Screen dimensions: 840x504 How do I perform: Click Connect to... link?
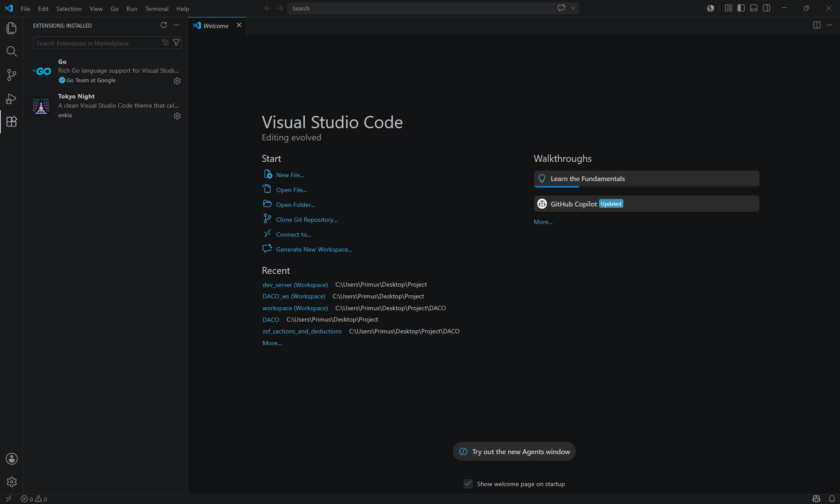[294, 234]
